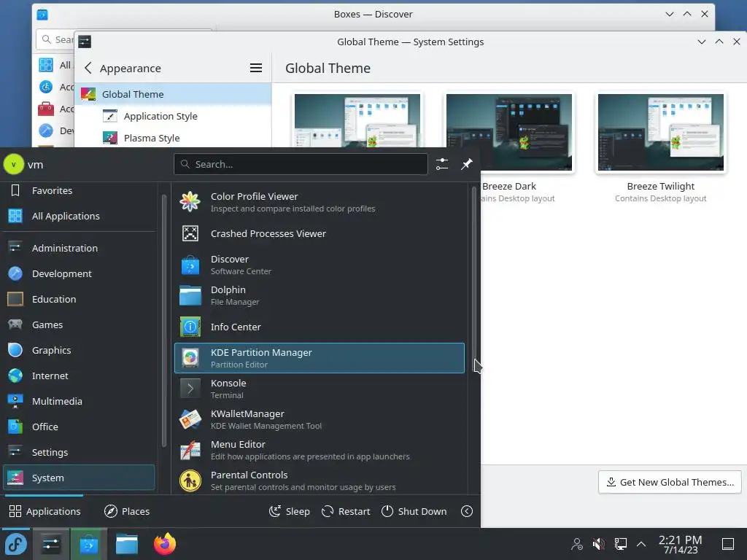
Task: Expand hidden system tray icons
Action: point(641,544)
